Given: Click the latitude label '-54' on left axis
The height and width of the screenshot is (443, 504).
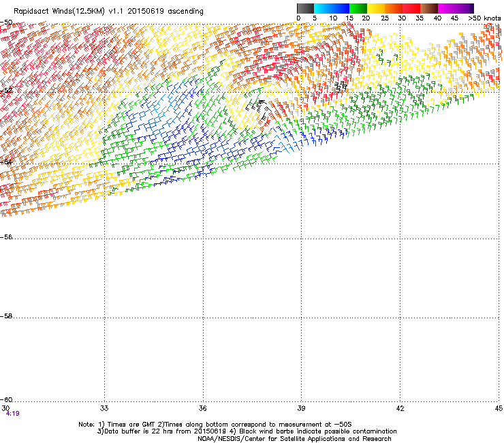Looking at the screenshot, I should pos(6,162).
